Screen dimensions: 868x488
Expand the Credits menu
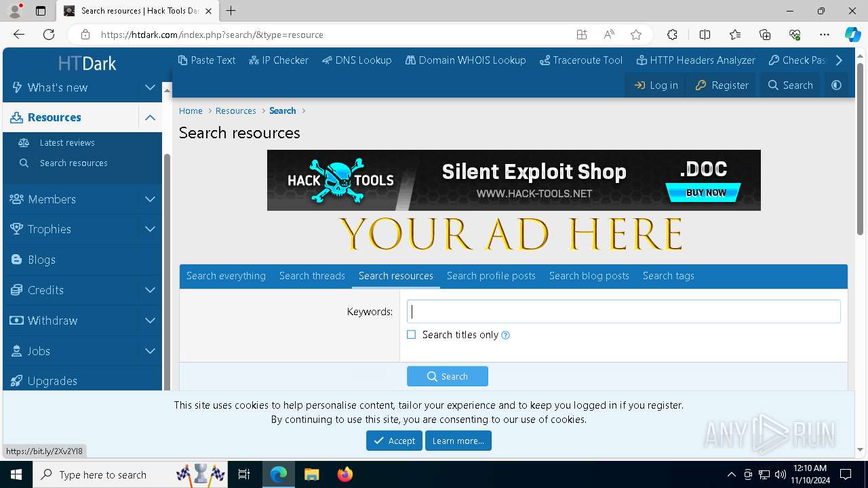tap(150, 290)
